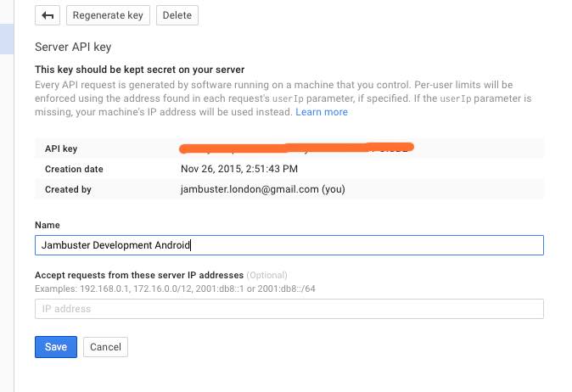Click the 'kept secret on your server' notice
The height and width of the screenshot is (392, 572).
click(x=139, y=70)
